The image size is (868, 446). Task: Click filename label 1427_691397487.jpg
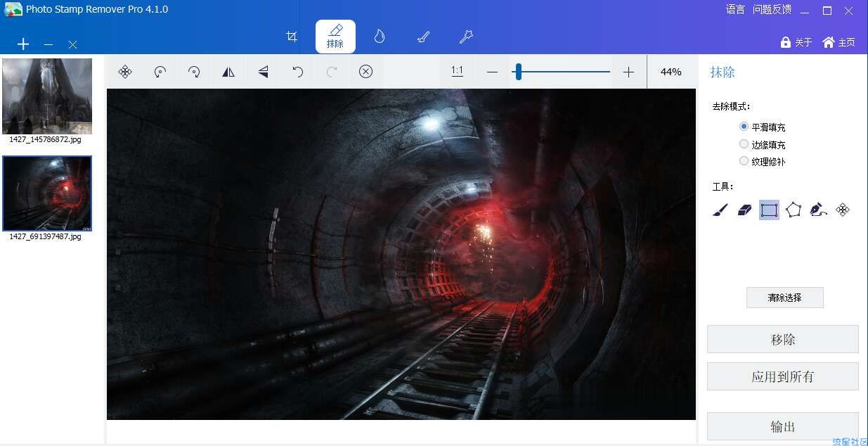(45, 236)
